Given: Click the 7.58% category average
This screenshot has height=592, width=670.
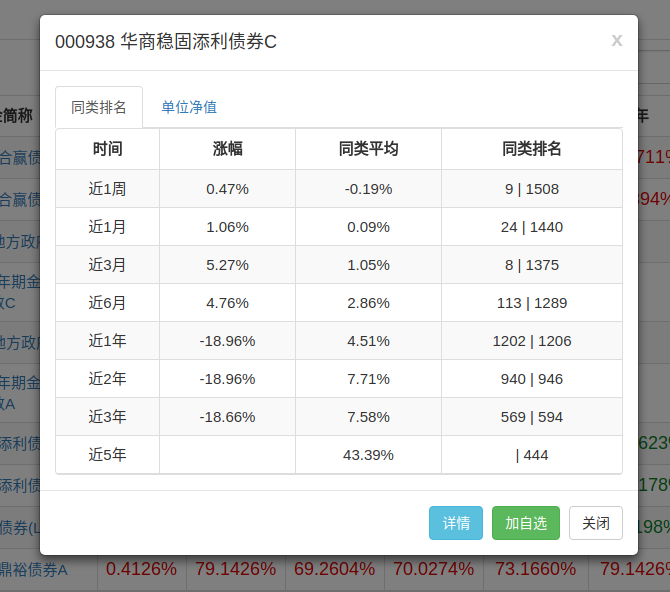Looking at the screenshot, I should point(368,417).
